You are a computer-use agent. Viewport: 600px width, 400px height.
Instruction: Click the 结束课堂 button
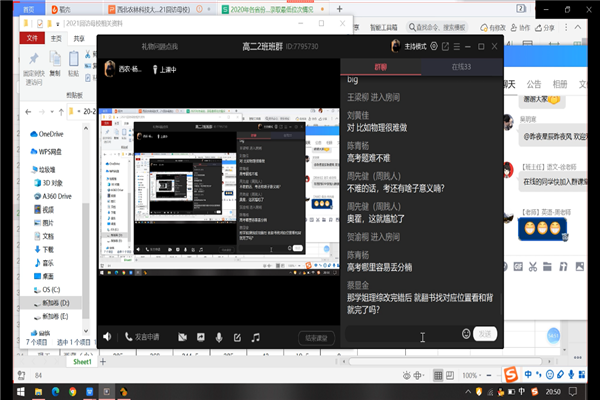pyautogui.click(x=316, y=338)
